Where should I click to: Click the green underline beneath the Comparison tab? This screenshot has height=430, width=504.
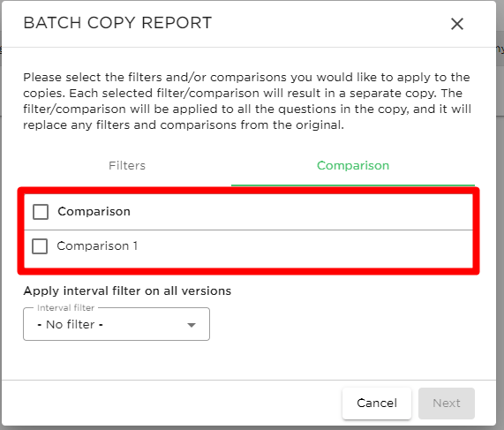pos(353,185)
